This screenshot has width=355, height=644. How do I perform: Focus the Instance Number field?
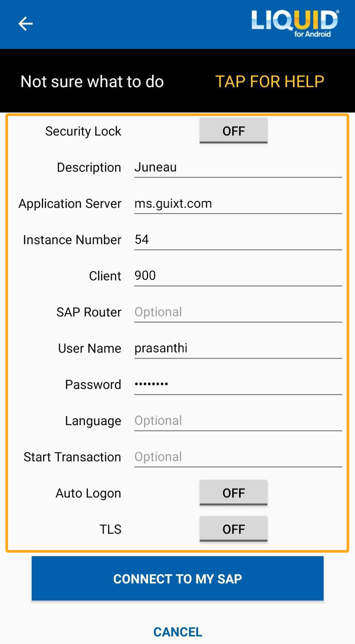point(238,240)
